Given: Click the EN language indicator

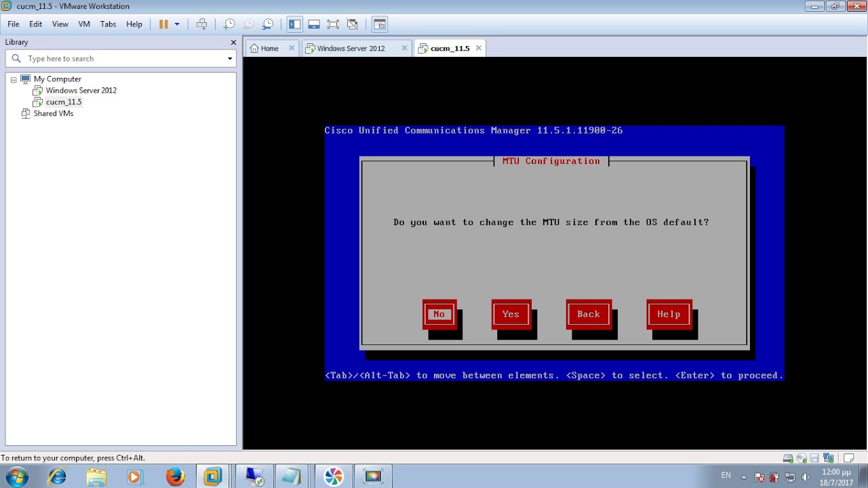Looking at the screenshot, I should point(726,476).
